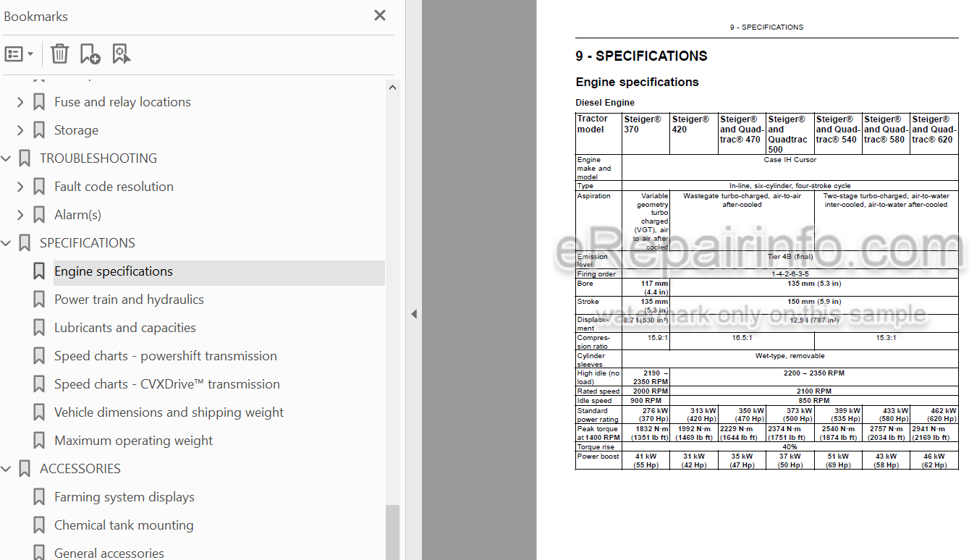Collapse the navigation pane with the arrow handle
The height and width of the screenshot is (560, 969).
click(x=414, y=314)
